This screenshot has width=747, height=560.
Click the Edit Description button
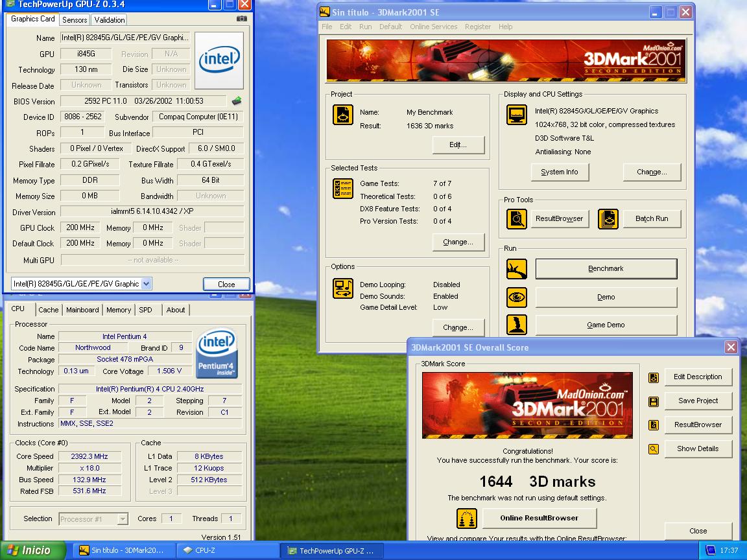point(698,377)
